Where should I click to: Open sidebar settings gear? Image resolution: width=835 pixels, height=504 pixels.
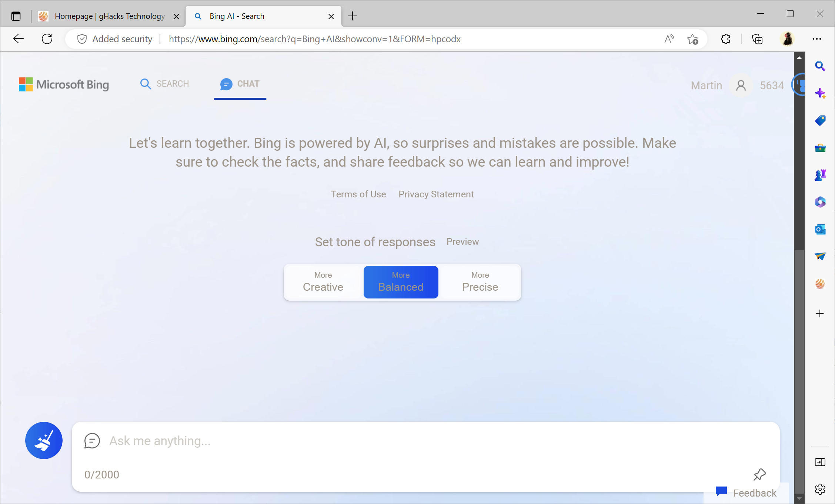point(820,489)
